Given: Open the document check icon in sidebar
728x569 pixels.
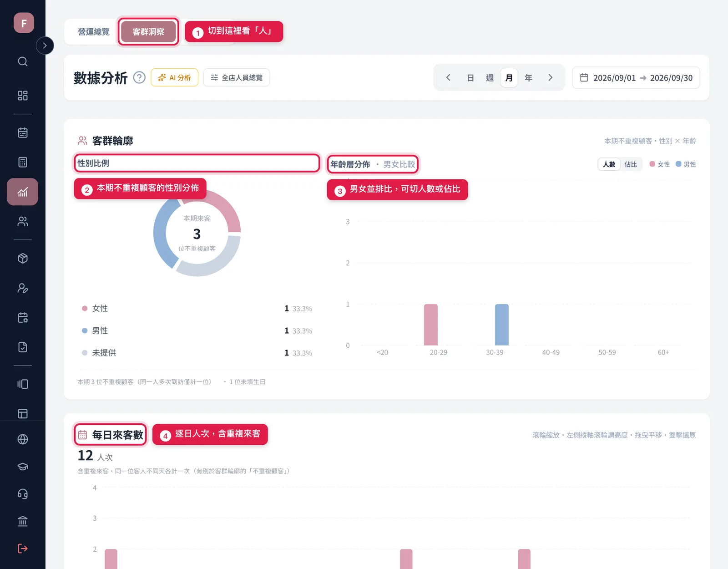Looking at the screenshot, I should click(x=23, y=347).
